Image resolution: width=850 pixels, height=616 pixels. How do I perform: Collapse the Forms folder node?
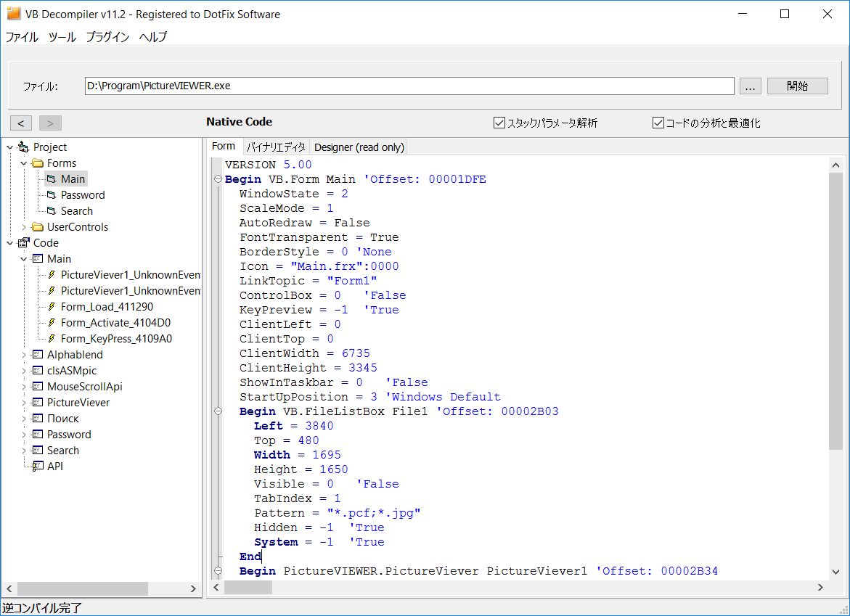[24, 163]
